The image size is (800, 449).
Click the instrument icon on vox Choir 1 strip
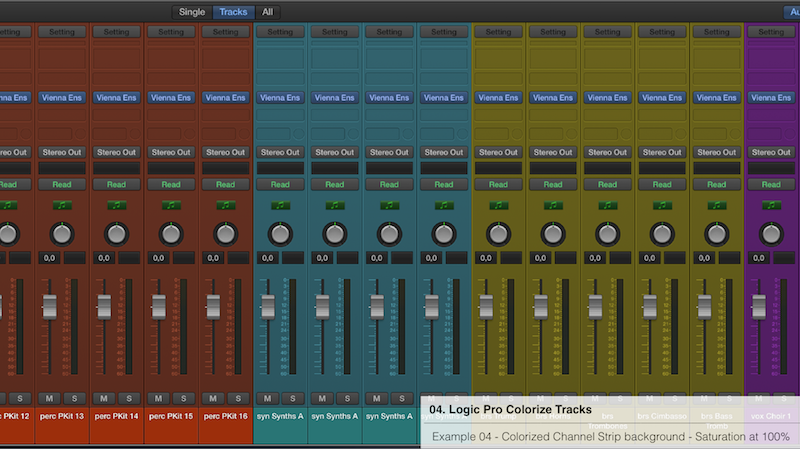[x=771, y=205]
